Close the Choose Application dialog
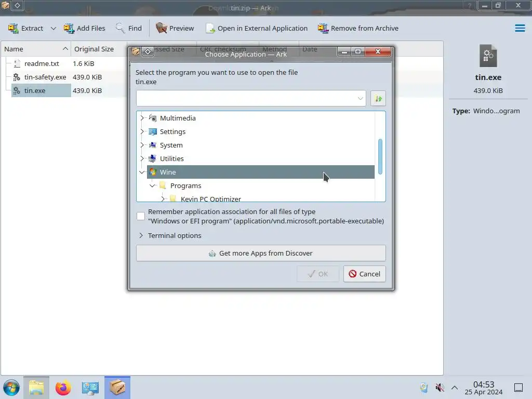Image resolution: width=532 pixels, height=399 pixels. (378, 51)
